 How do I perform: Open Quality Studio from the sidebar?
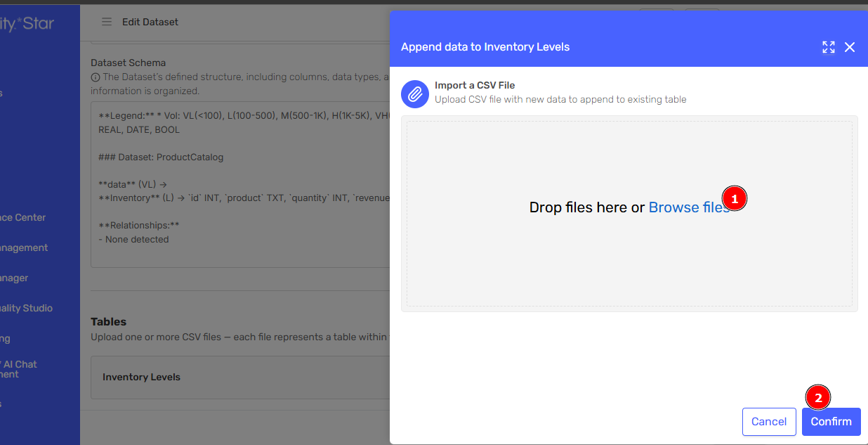26,308
